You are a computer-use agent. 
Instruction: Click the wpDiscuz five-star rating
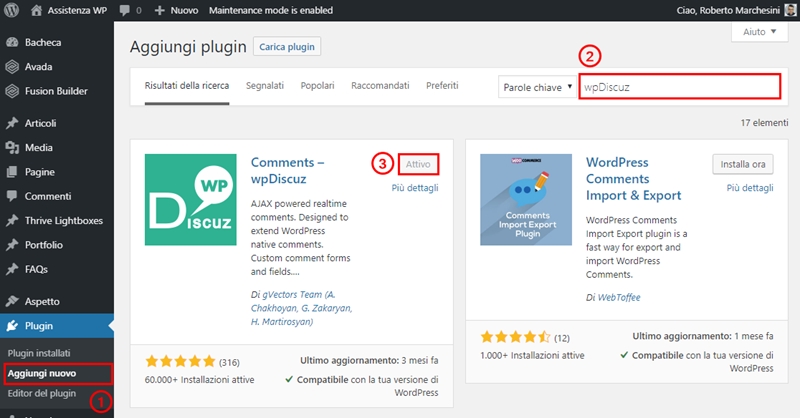[180, 361]
